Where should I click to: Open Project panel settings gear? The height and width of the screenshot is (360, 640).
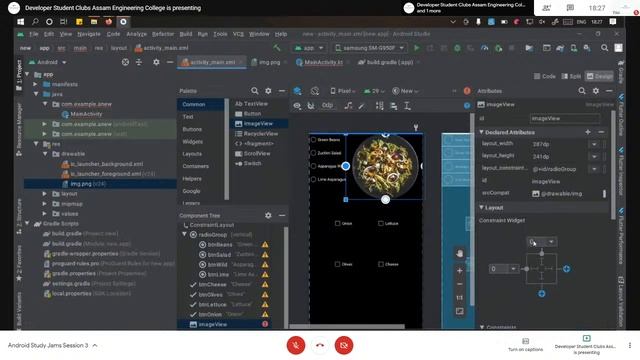(156, 62)
